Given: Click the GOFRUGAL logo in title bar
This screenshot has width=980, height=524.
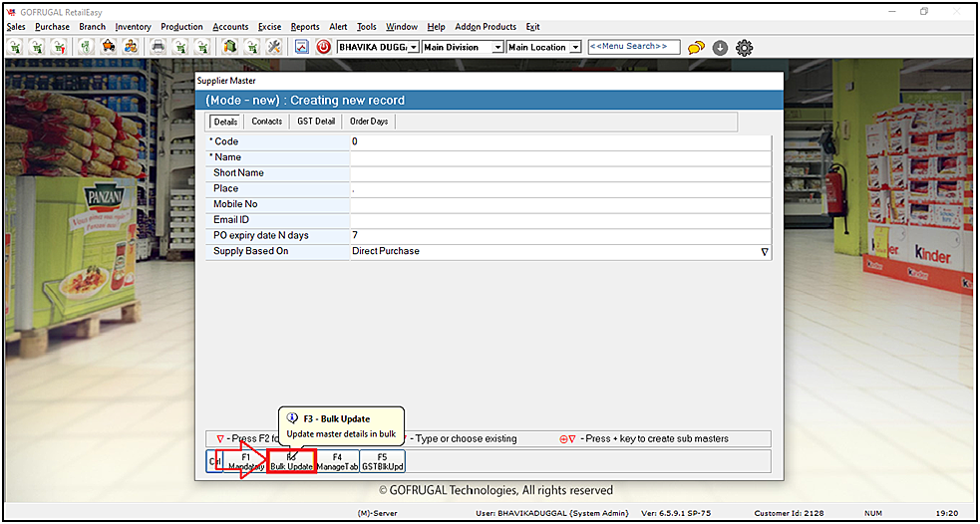Looking at the screenshot, I should pyautogui.click(x=10, y=11).
